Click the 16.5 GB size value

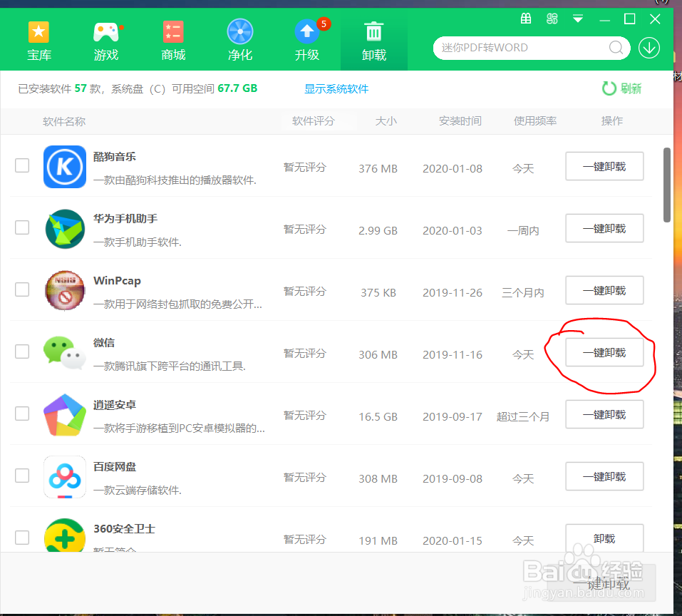pyautogui.click(x=378, y=417)
